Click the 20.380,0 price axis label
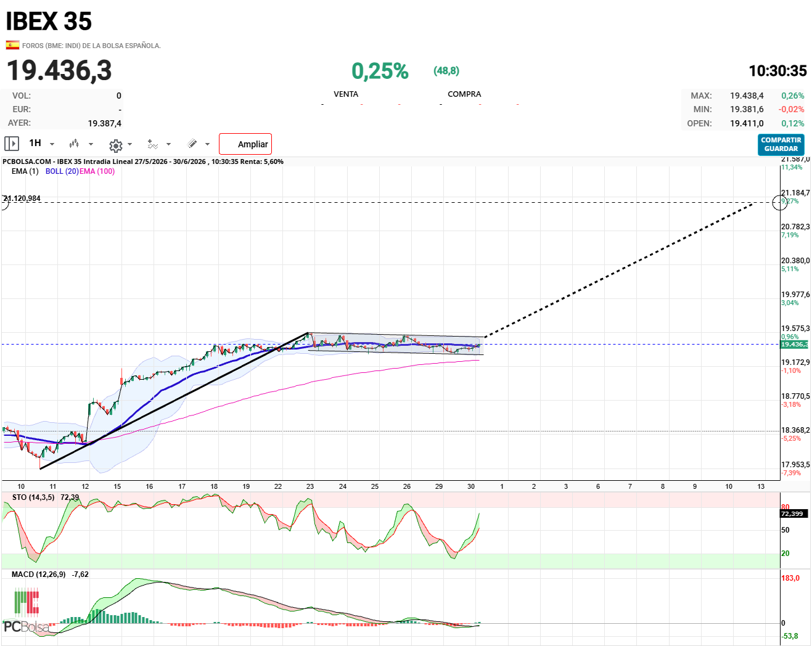This screenshot has width=812, height=646. [x=795, y=261]
